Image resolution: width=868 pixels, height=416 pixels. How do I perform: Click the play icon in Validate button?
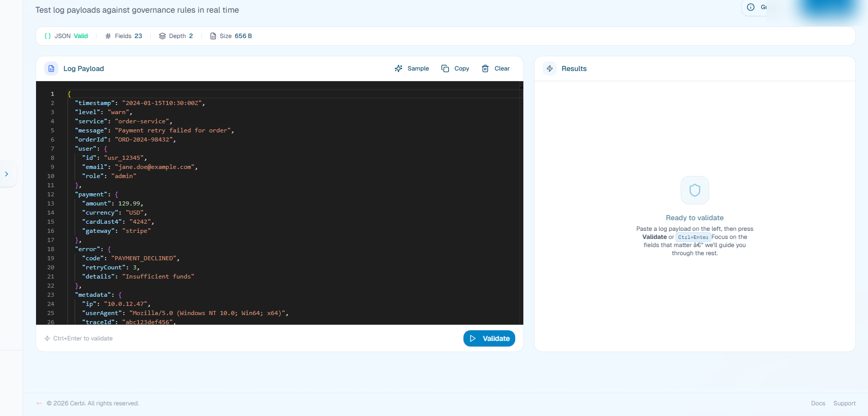click(x=473, y=338)
